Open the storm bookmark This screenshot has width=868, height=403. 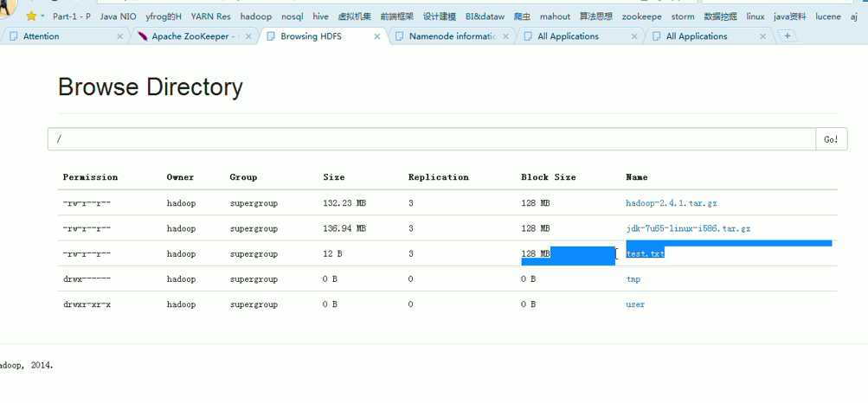(683, 16)
